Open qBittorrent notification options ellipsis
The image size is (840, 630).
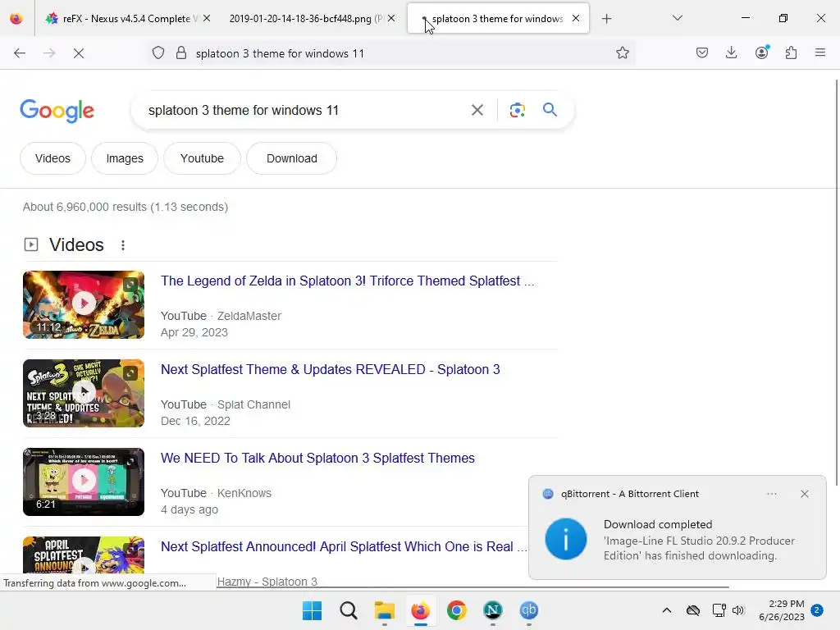pyautogui.click(x=771, y=494)
